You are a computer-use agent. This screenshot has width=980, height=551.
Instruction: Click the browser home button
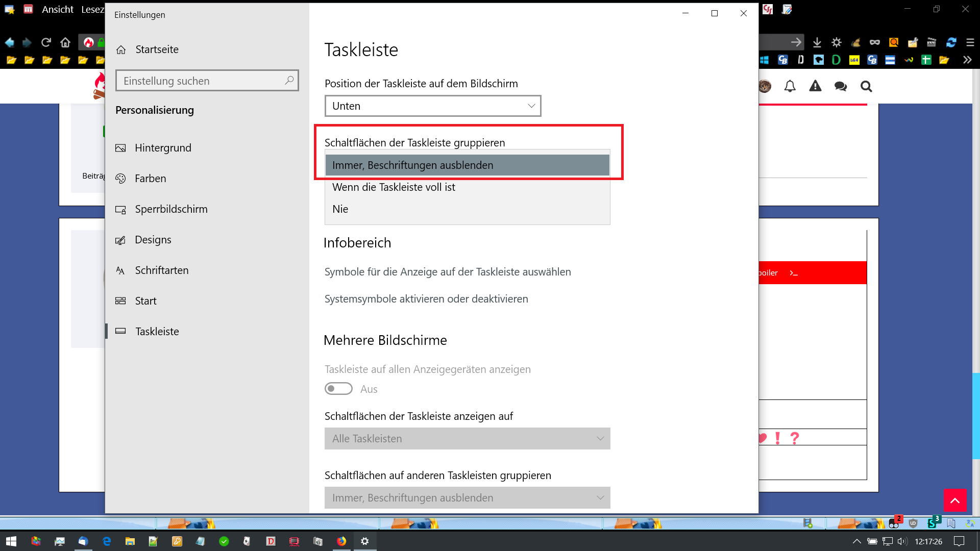tap(65, 42)
